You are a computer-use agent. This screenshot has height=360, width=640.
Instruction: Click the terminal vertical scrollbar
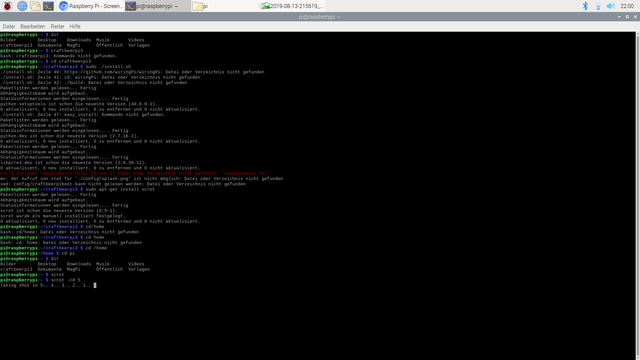pos(638,196)
